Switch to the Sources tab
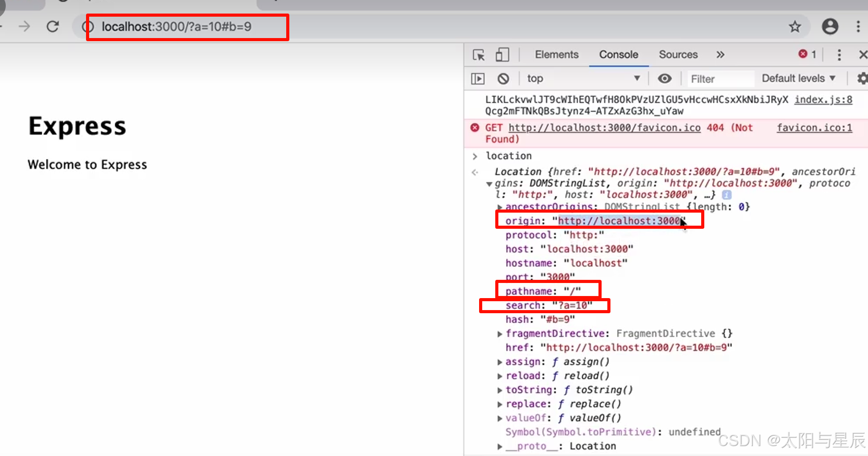 [x=678, y=55]
